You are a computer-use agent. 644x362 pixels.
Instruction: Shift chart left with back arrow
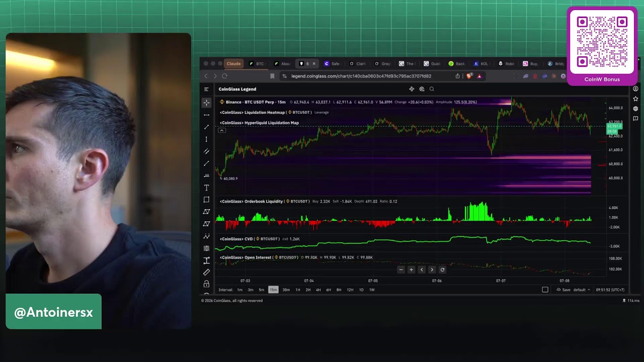(422, 269)
